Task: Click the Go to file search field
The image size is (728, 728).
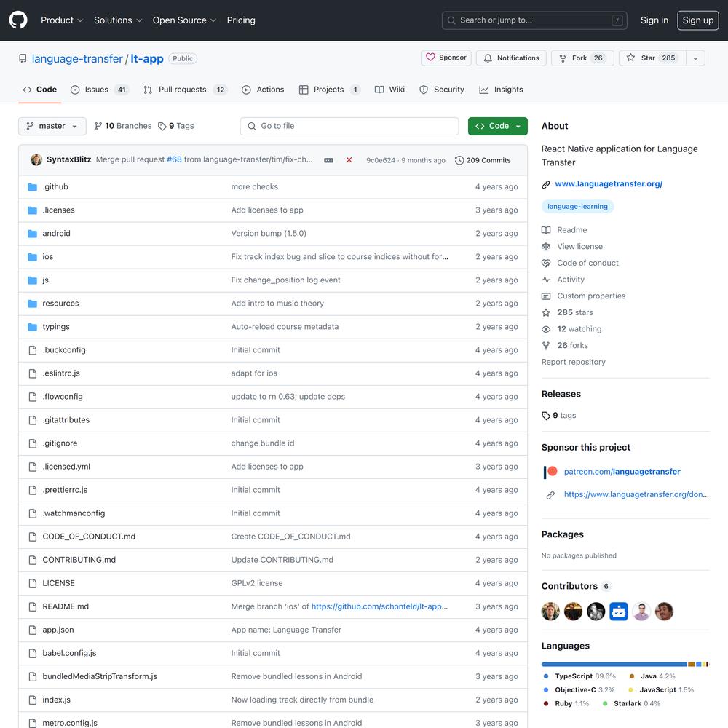Action: click(349, 126)
